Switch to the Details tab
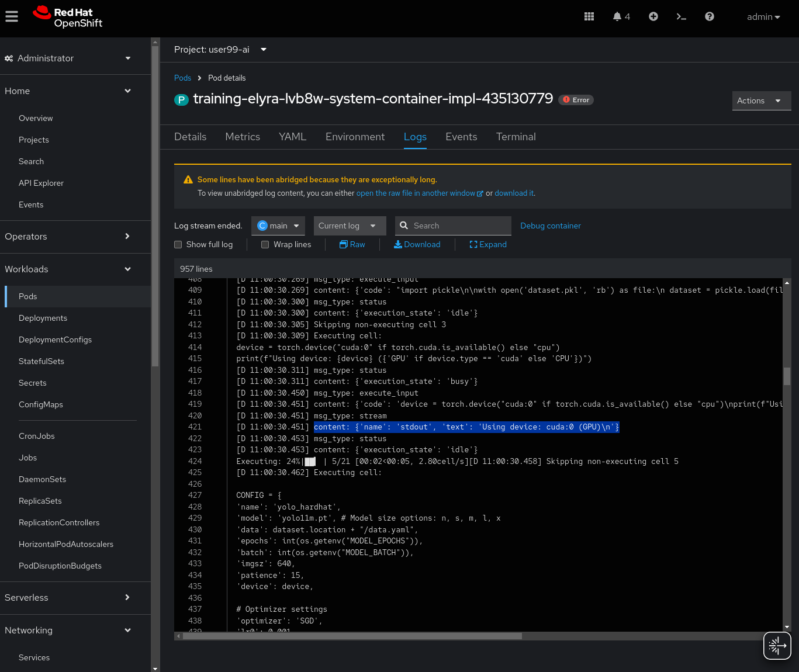799x672 pixels. click(x=191, y=137)
